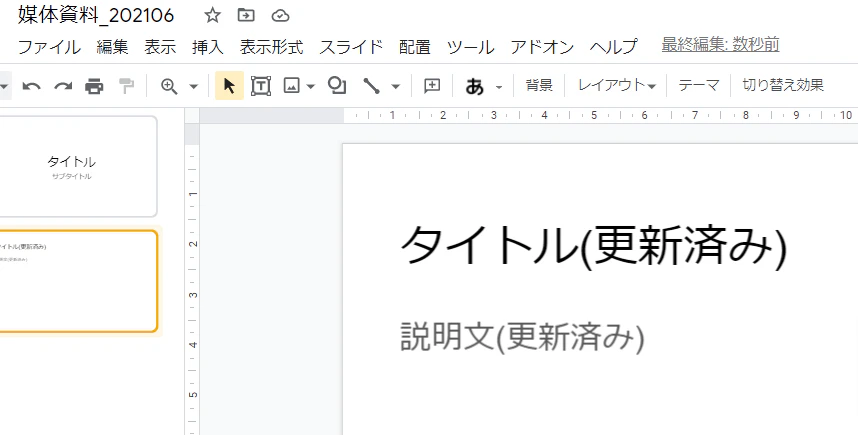Click the print icon

click(x=95, y=86)
